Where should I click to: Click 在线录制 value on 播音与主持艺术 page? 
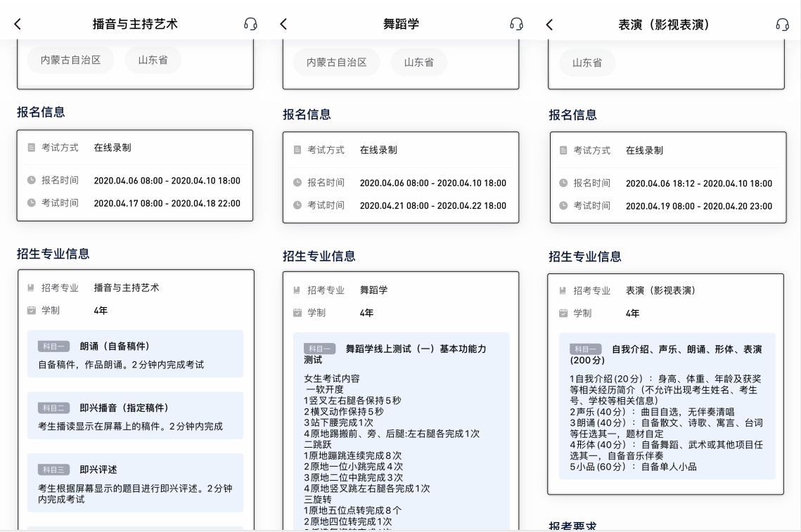coord(113,148)
